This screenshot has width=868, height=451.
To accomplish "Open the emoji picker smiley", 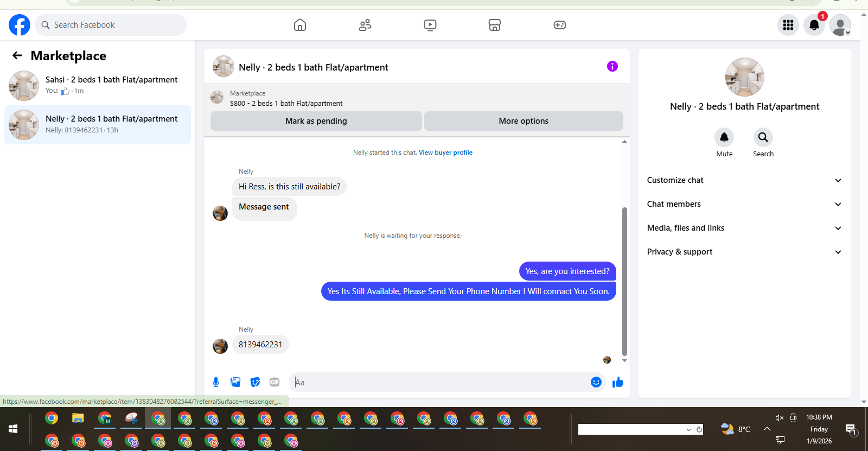I will (596, 382).
